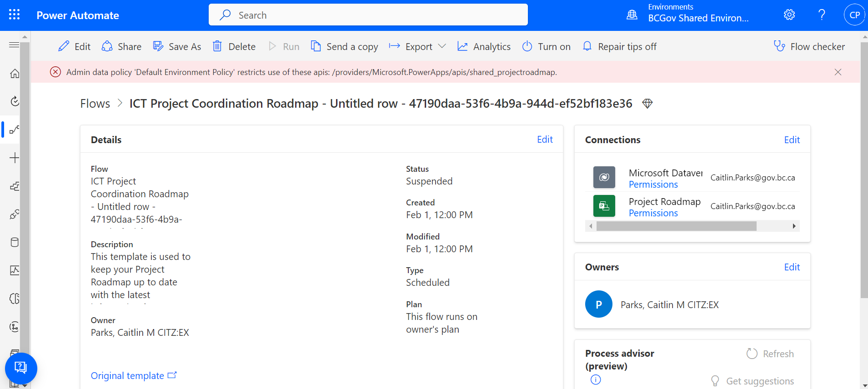
Task: Click the premium diamond icon beside title
Action: pos(647,104)
